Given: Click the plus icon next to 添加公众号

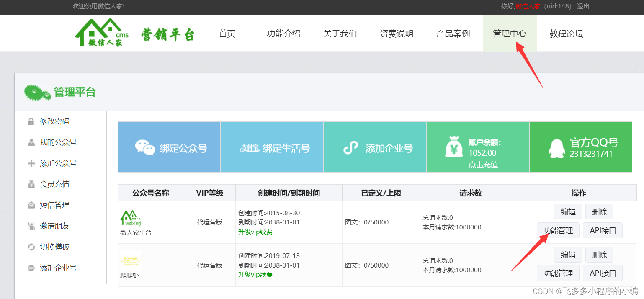Looking at the screenshot, I should point(31,163).
